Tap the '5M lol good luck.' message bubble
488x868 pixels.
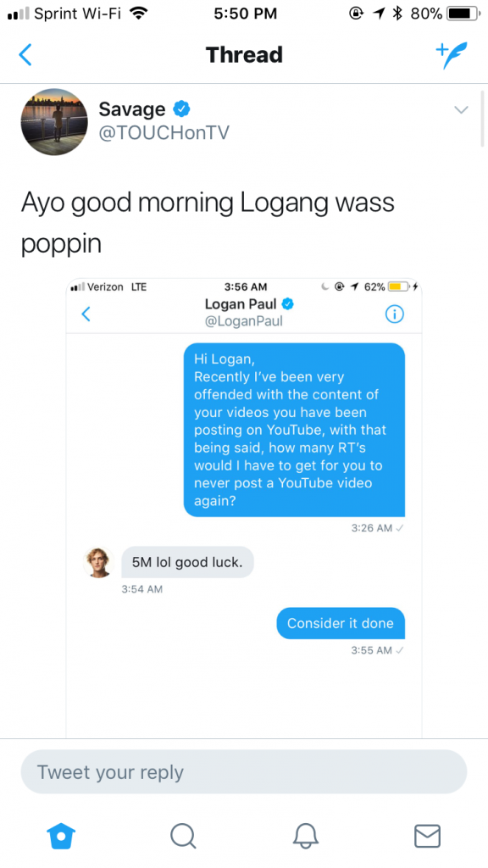[187, 563]
